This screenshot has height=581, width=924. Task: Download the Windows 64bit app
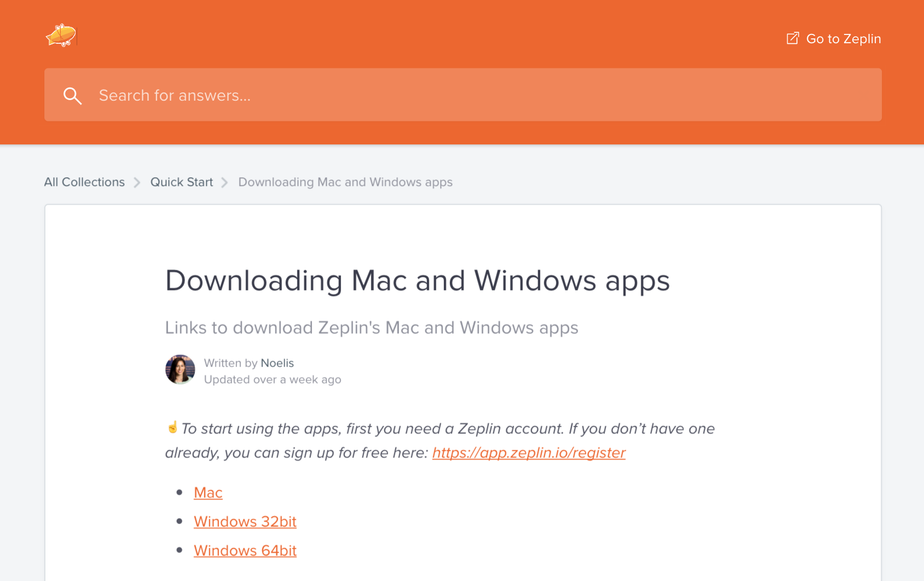pyautogui.click(x=245, y=551)
